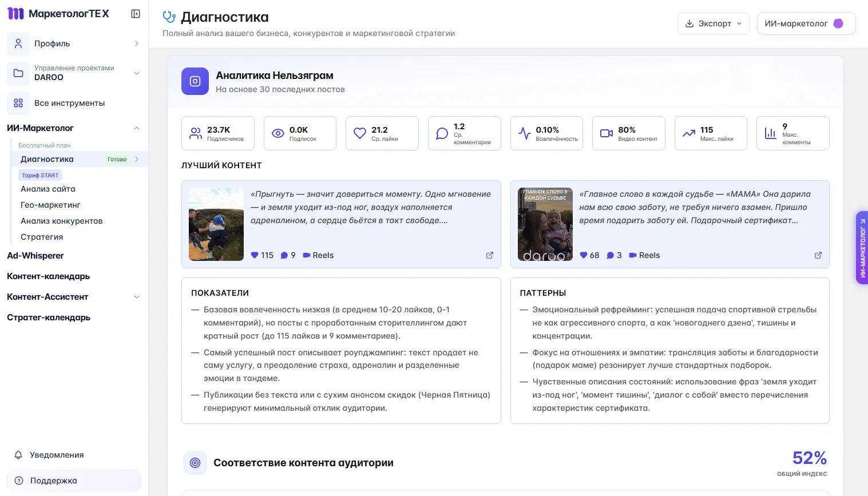The image size is (868, 496).
Task: Click the Instagram icon beside Аналитика Нельзяграм
Action: [x=195, y=81]
